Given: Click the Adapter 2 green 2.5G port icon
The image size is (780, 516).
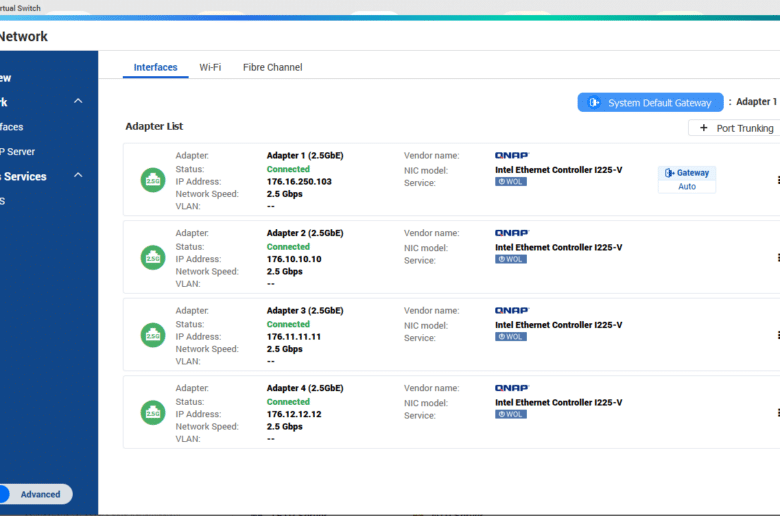Looking at the screenshot, I should click(x=153, y=258).
